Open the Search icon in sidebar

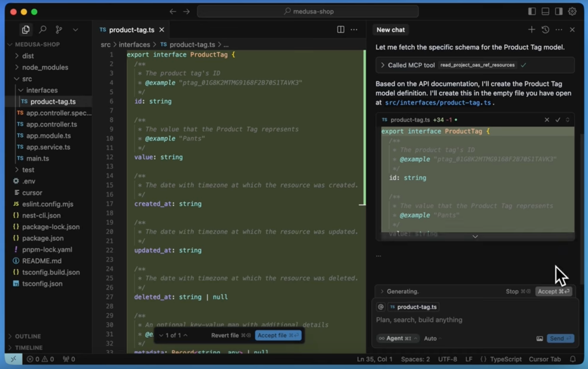pyautogui.click(x=43, y=29)
